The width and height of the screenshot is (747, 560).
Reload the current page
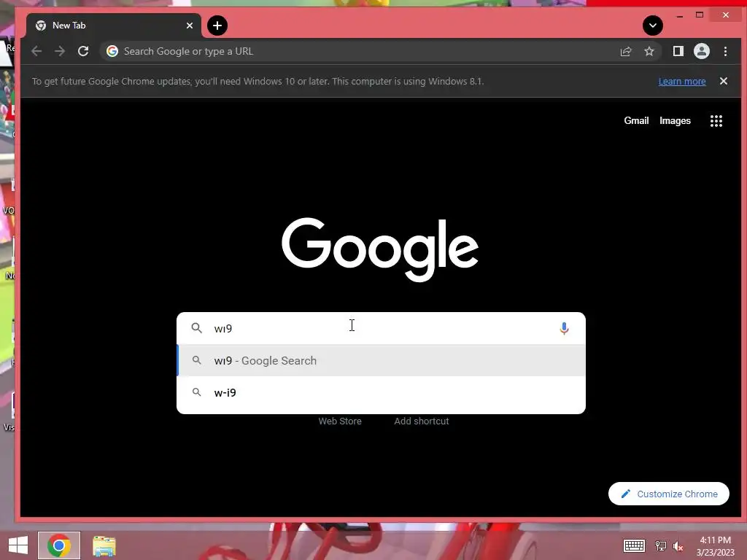tap(83, 52)
